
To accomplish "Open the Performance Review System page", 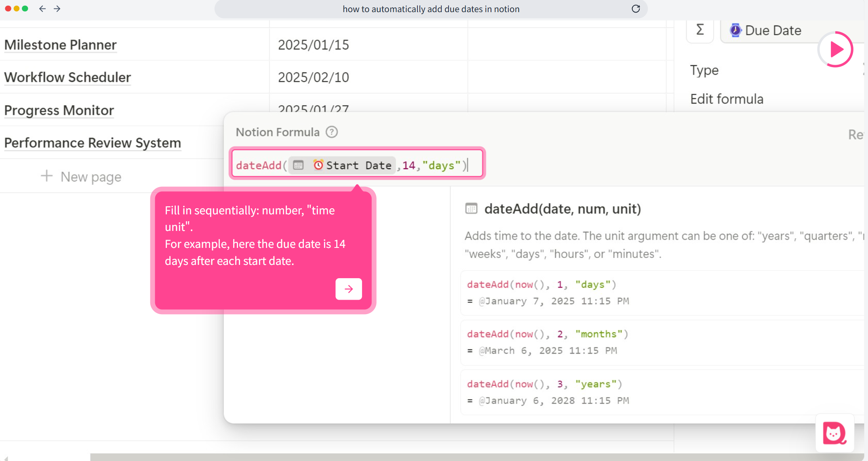I will point(93,143).
